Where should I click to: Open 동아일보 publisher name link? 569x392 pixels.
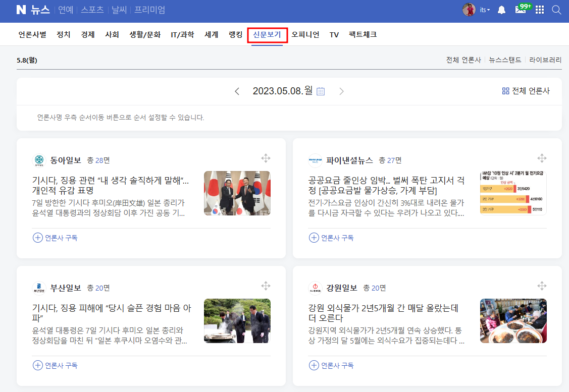[66, 160]
